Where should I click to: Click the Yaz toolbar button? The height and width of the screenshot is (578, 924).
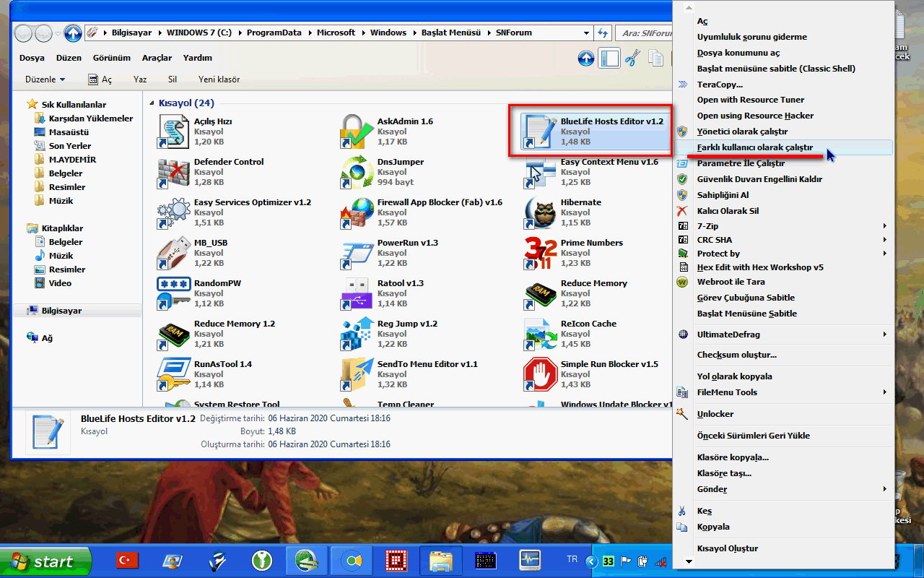[140, 79]
